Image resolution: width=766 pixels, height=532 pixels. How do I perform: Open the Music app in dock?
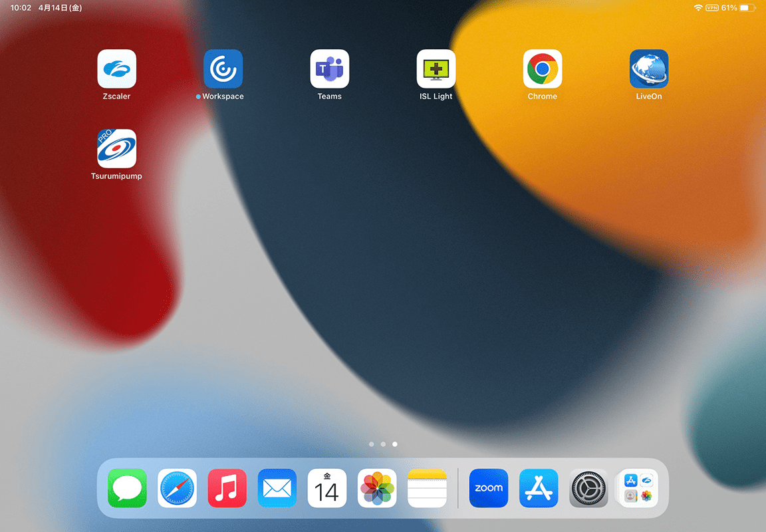[227, 488]
